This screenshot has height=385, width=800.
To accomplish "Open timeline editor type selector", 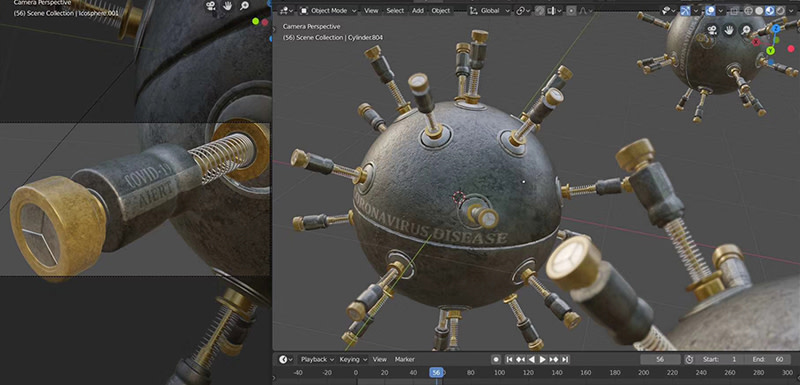I will (x=286, y=359).
